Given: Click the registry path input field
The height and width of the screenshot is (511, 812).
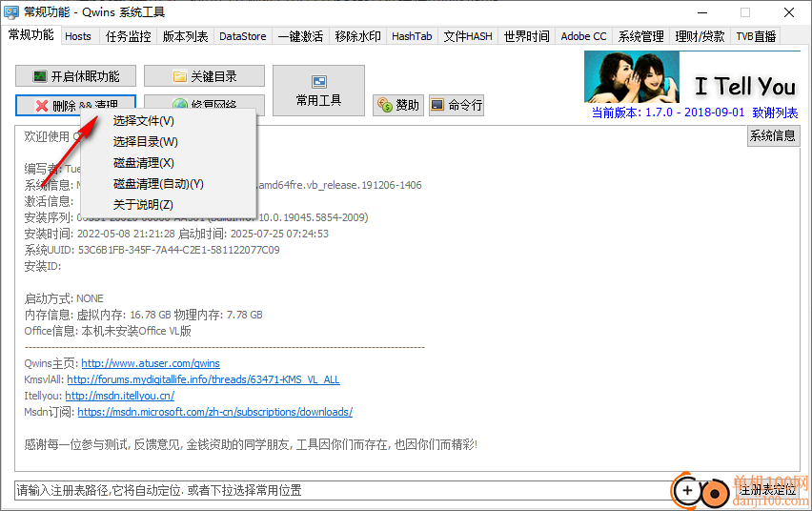Looking at the screenshot, I should click(342, 490).
